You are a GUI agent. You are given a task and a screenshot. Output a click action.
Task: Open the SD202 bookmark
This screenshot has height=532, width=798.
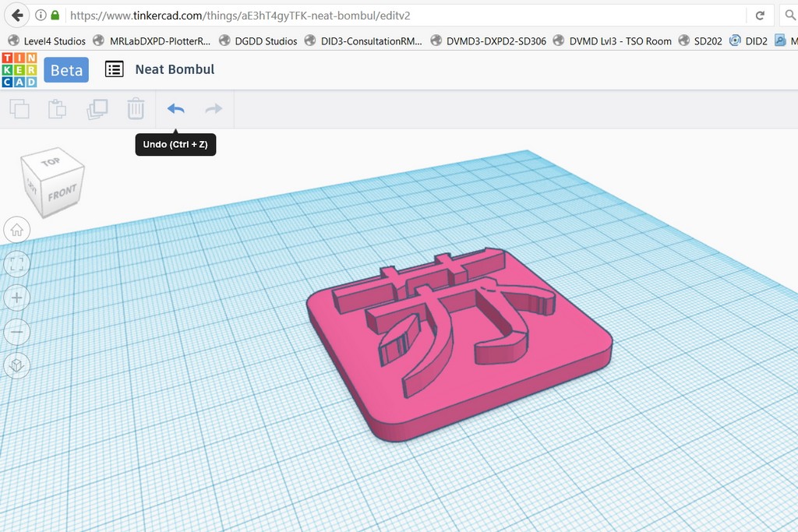701,41
